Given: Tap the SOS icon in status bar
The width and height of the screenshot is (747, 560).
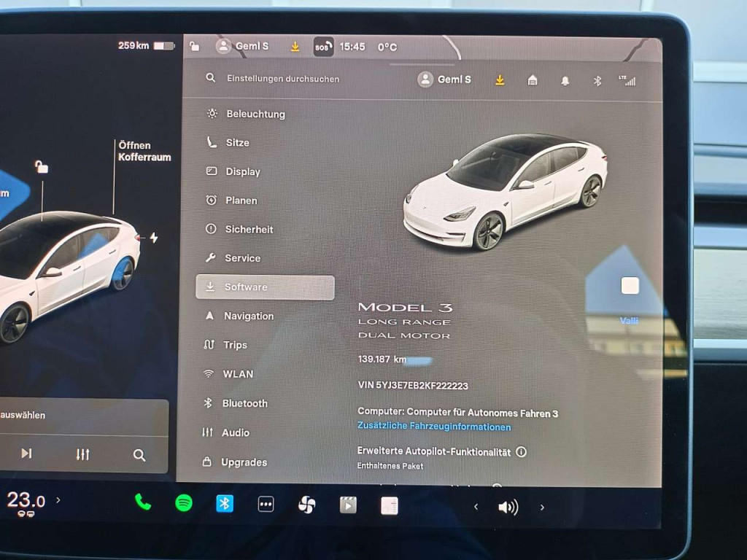Looking at the screenshot, I should click(323, 47).
